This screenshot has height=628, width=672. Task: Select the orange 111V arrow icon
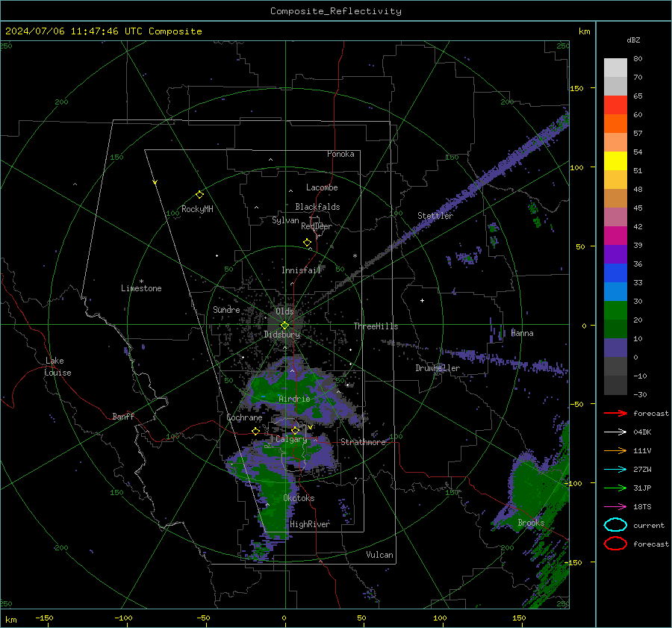[615, 450]
